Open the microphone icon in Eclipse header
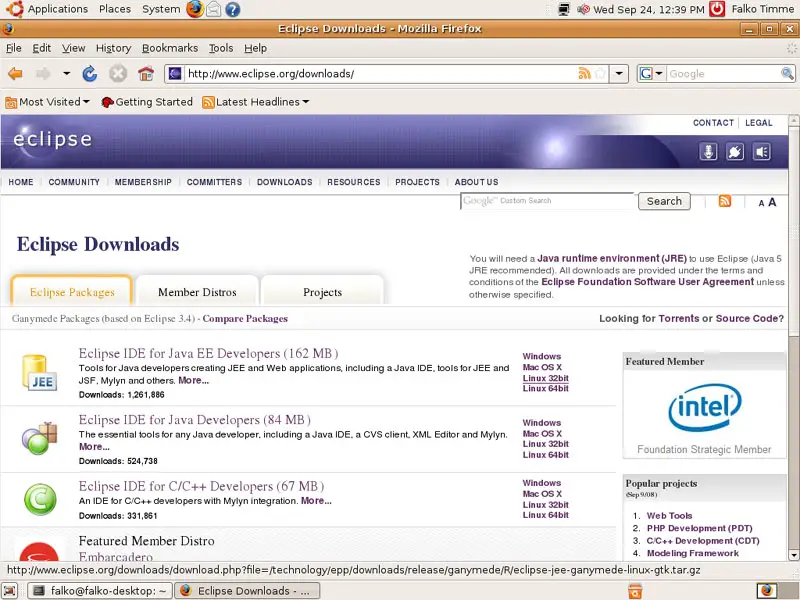Screen dimensions: 800x600 708,152
